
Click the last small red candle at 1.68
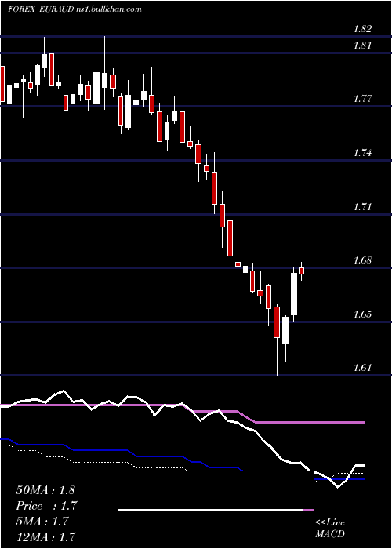302,271
